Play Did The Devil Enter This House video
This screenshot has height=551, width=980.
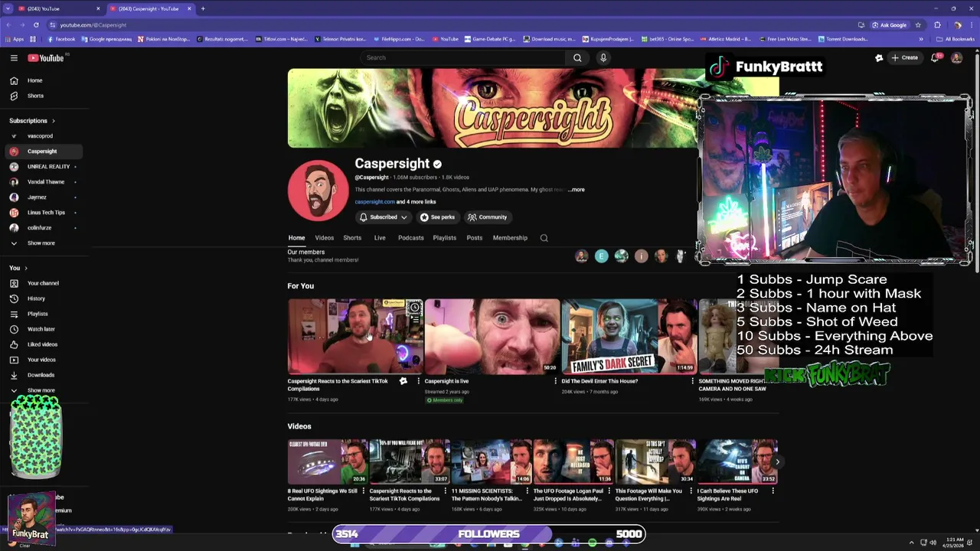[629, 336]
